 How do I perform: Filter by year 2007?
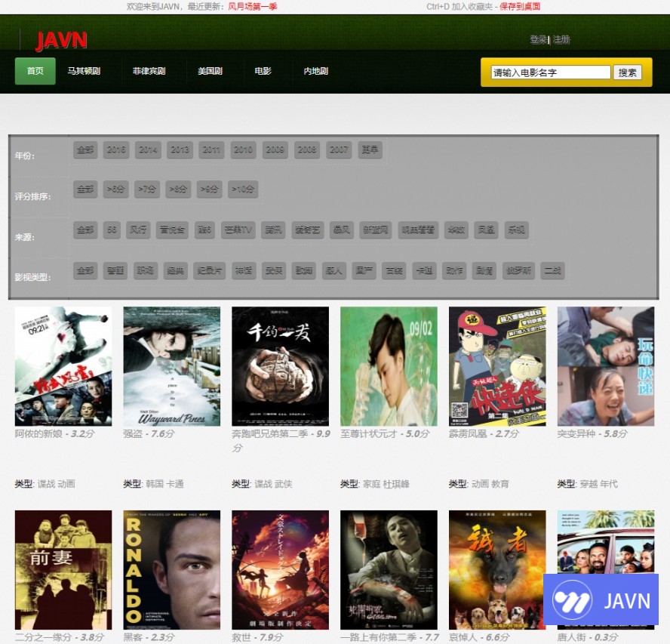339,149
